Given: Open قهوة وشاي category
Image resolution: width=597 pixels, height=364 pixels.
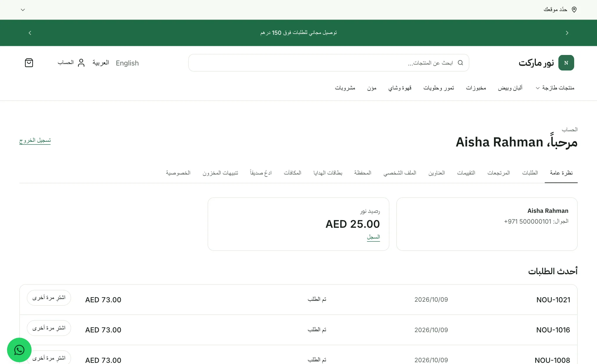Looking at the screenshot, I should click(400, 88).
